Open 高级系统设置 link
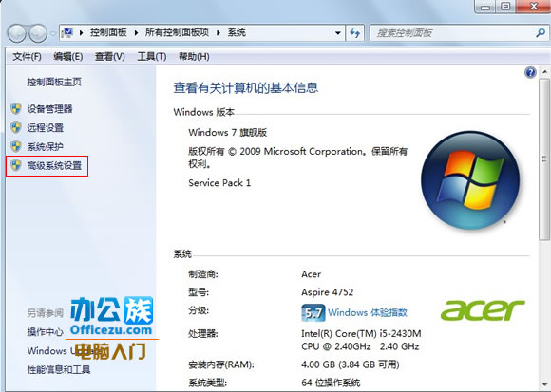Viewport: 551px width, 392px height. click(54, 165)
